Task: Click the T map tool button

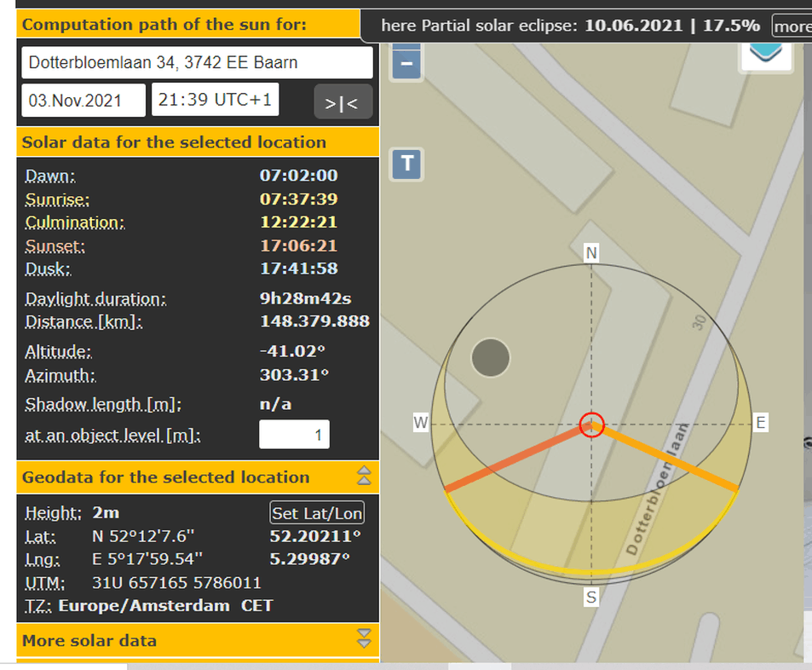Action: click(x=406, y=165)
